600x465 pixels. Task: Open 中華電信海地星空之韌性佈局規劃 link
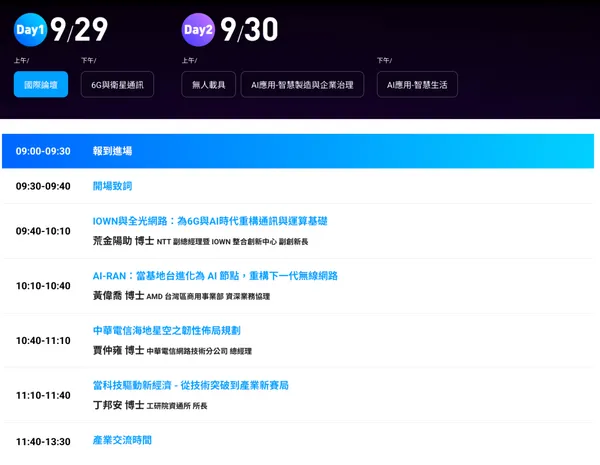[x=166, y=330]
